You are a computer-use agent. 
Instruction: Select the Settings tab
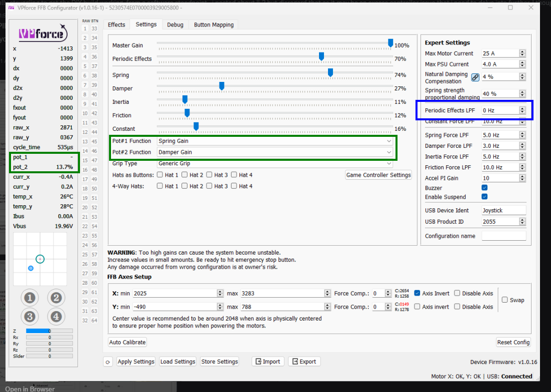click(x=146, y=24)
